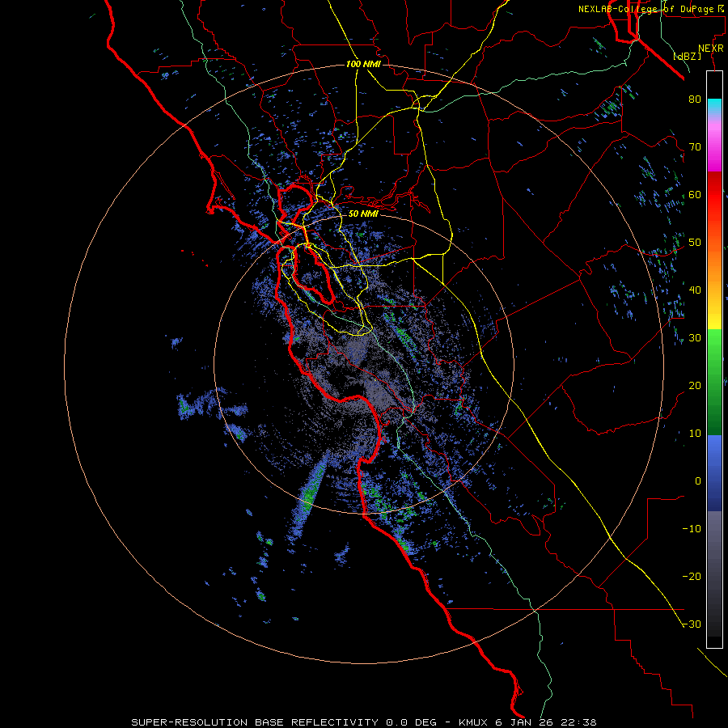Click the 50 value on dBZ scale
Image resolution: width=728 pixels, height=728 pixels.
(695, 243)
